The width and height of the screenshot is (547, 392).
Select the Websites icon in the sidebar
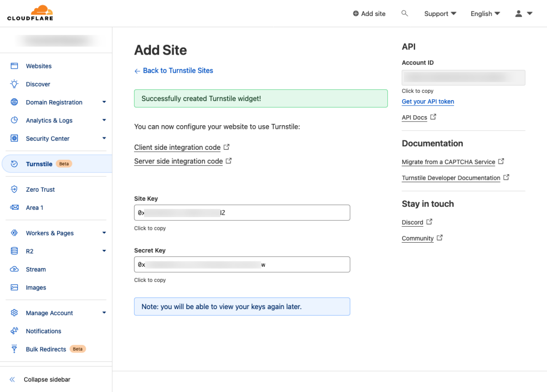pyautogui.click(x=14, y=66)
